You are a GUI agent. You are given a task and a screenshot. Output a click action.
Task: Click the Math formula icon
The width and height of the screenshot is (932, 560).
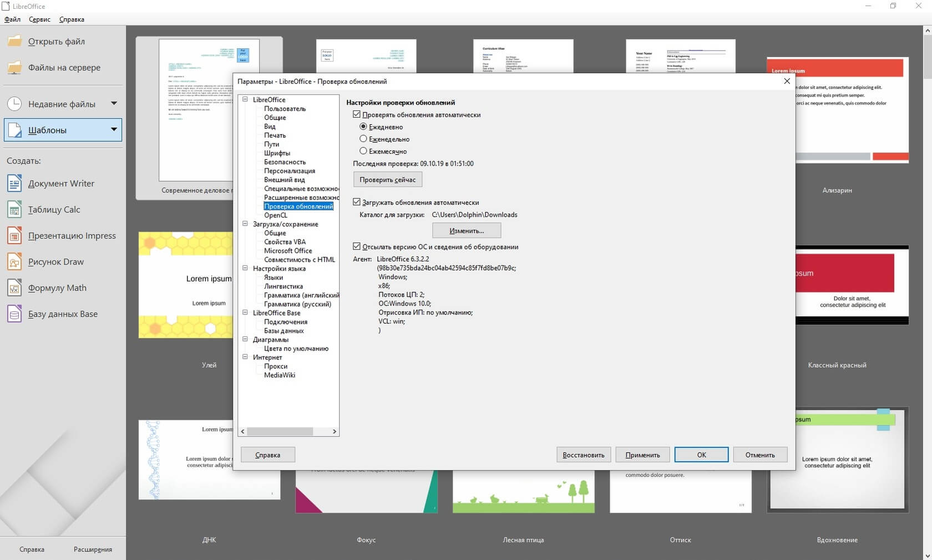point(14,288)
